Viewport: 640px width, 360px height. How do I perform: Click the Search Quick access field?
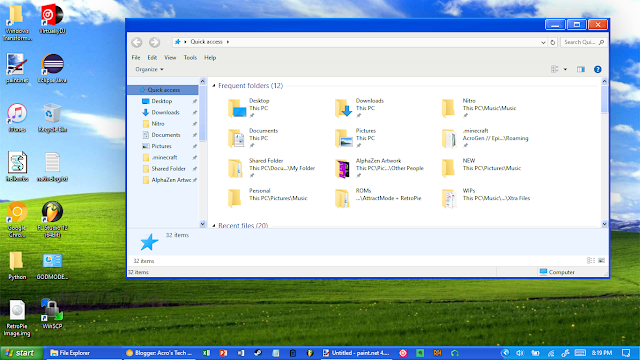pos(583,42)
